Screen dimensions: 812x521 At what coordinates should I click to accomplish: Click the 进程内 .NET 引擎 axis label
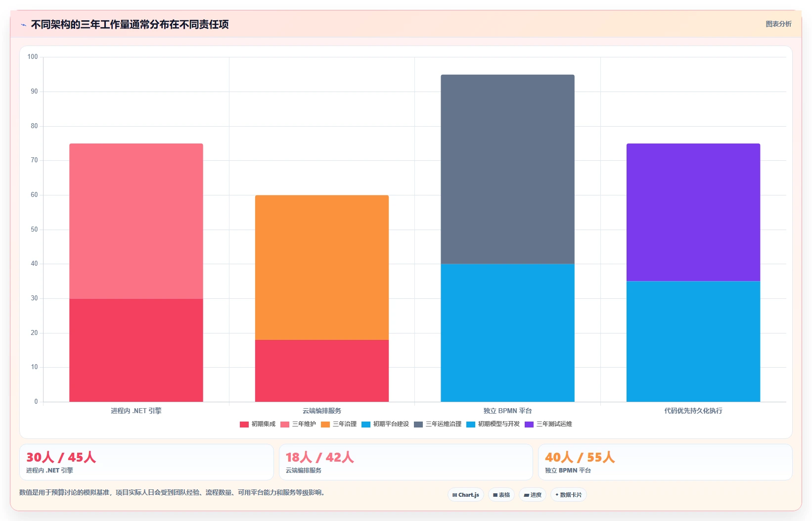click(136, 411)
